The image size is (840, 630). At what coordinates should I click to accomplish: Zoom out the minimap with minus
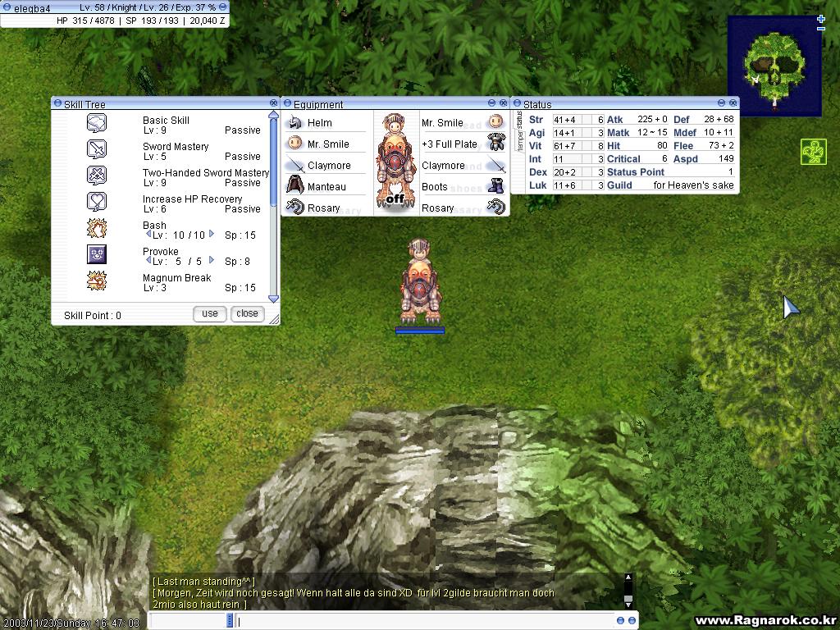[821, 29]
